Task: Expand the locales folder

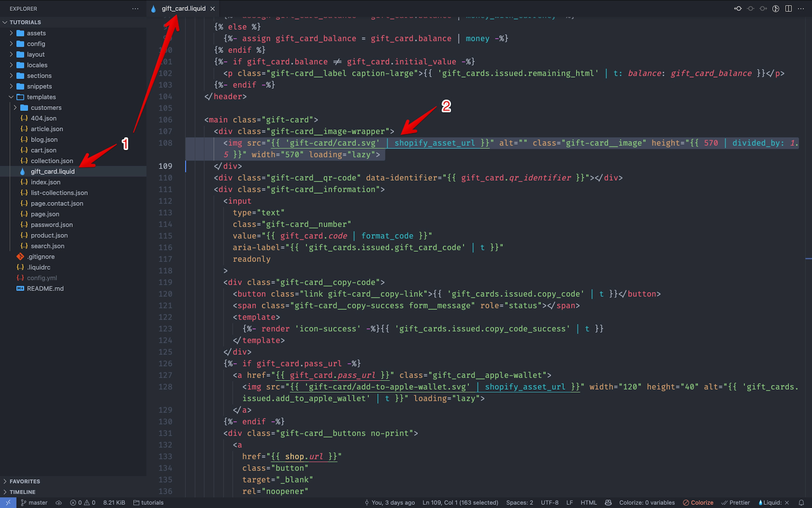Action: point(73,65)
